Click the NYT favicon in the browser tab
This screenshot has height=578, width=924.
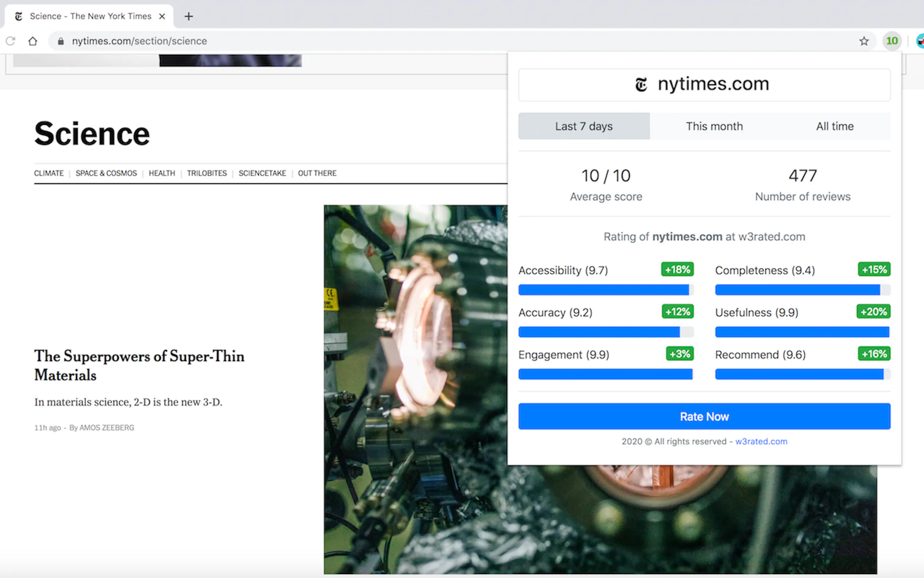(x=18, y=16)
